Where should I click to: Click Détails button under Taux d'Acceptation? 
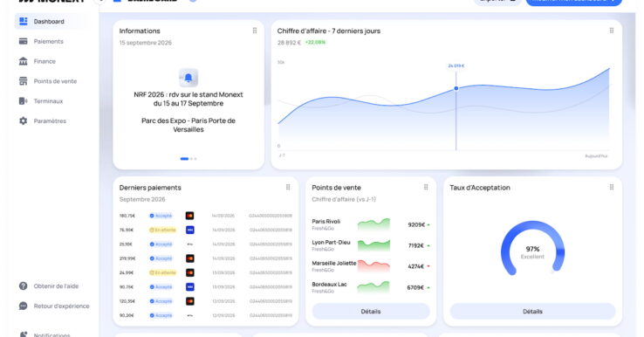coord(532,312)
